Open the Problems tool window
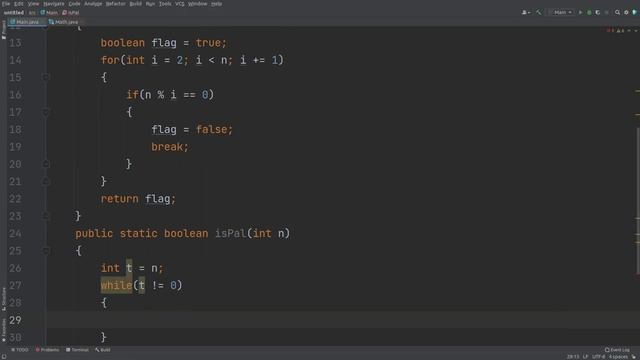Screen dimensions: 640x360 click(47, 350)
